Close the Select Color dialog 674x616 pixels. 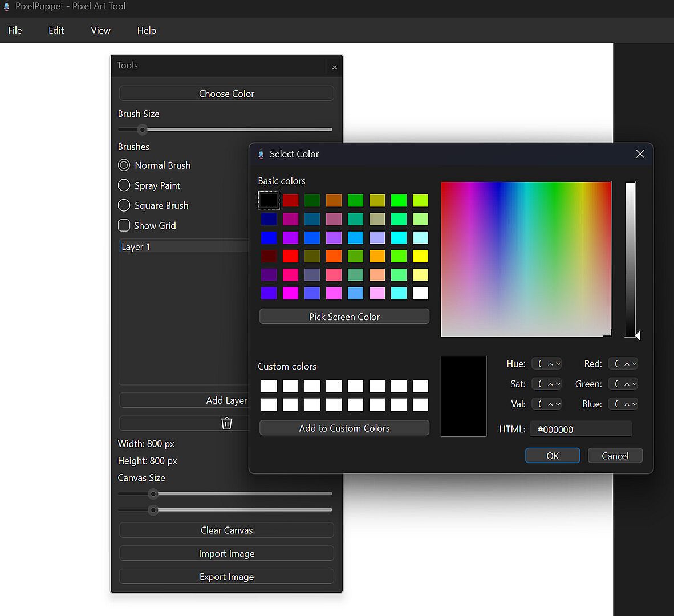coord(640,154)
